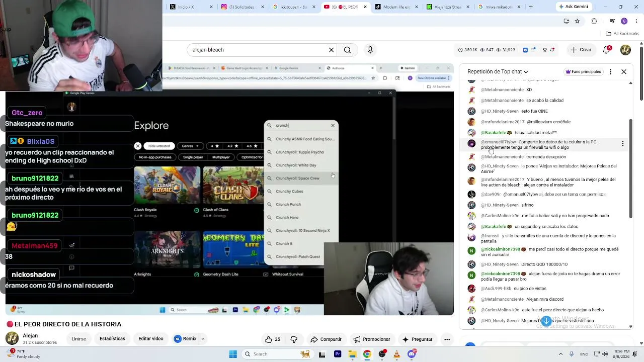The width and height of the screenshot is (644, 362).
Task: Open Estadísticas for the video
Action: click(x=112, y=339)
